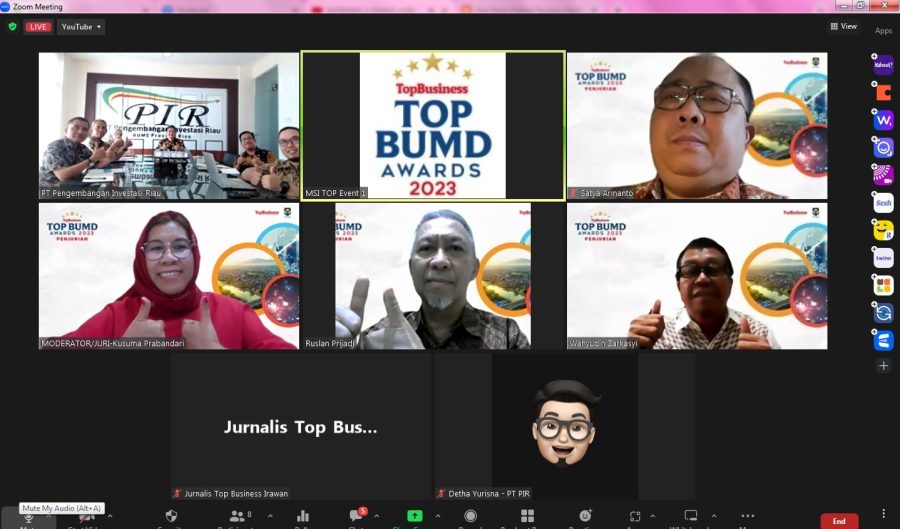Select Wahyudin Zarkasyi's video tile
Image resolution: width=900 pixels, height=529 pixels.
point(697,276)
